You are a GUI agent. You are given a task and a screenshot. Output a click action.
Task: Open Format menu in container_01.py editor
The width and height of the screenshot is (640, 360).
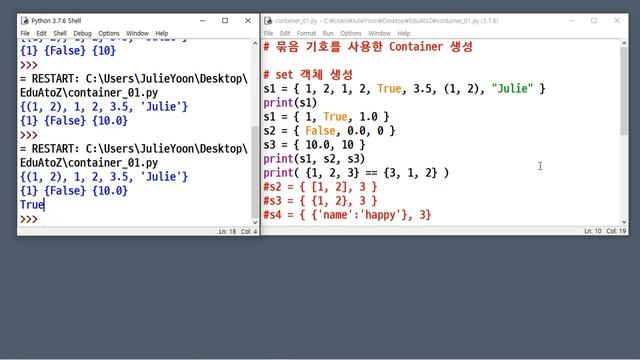(306, 33)
